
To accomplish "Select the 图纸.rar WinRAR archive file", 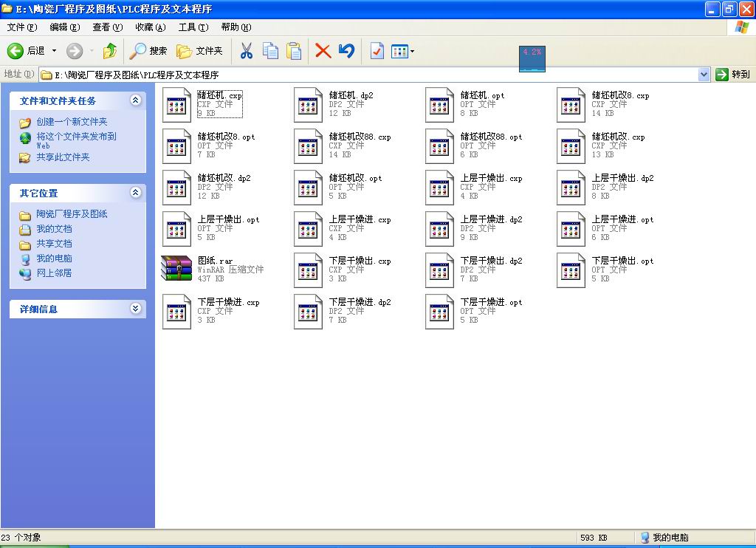I will (177, 269).
